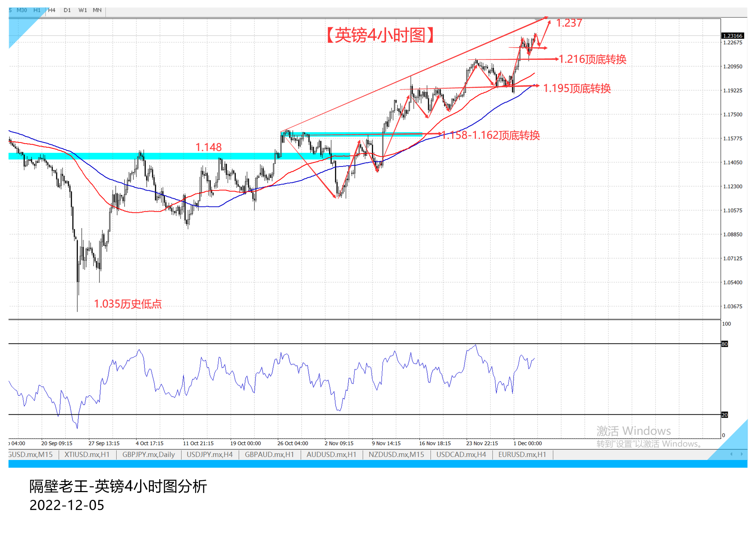
Task: Switch to D1 daily timeframe
Action: pos(67,10)
